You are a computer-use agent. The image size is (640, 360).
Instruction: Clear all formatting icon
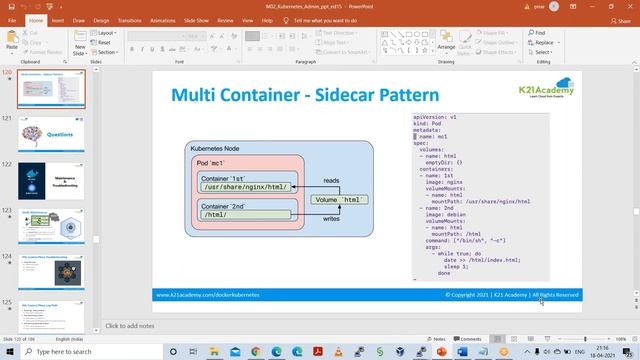(x=234, y=36)
